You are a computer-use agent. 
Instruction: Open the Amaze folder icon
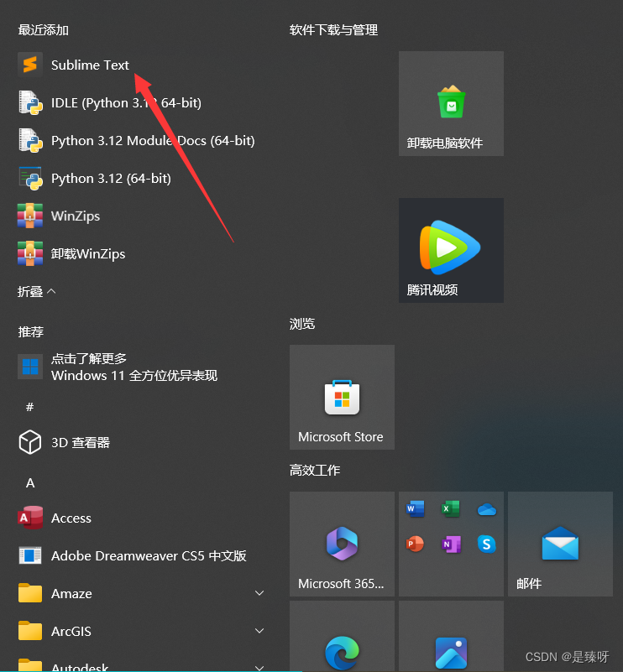(x=30, y=593)
